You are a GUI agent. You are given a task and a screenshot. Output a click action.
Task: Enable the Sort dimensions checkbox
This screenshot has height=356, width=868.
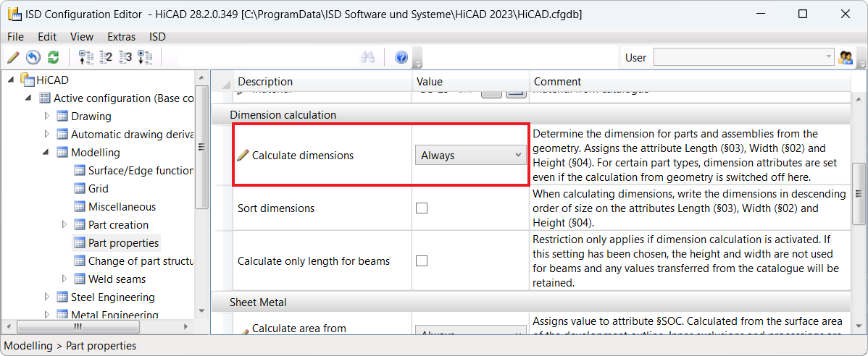[x=422, y=208]
